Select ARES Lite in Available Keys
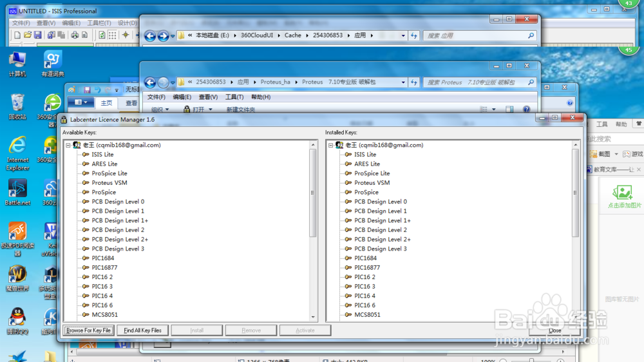Viewport: 644px width, 362px height. [104, 164]
